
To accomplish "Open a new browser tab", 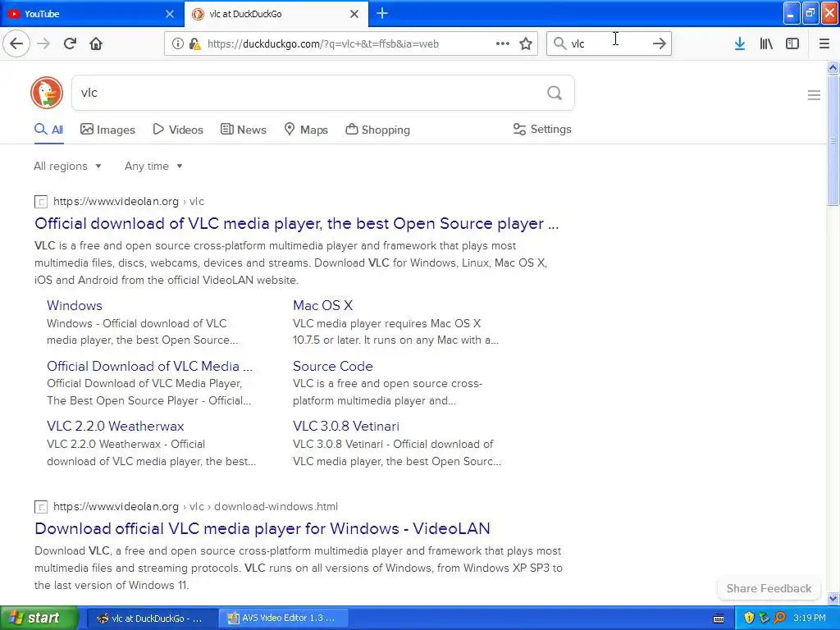I will pos(382,13).
